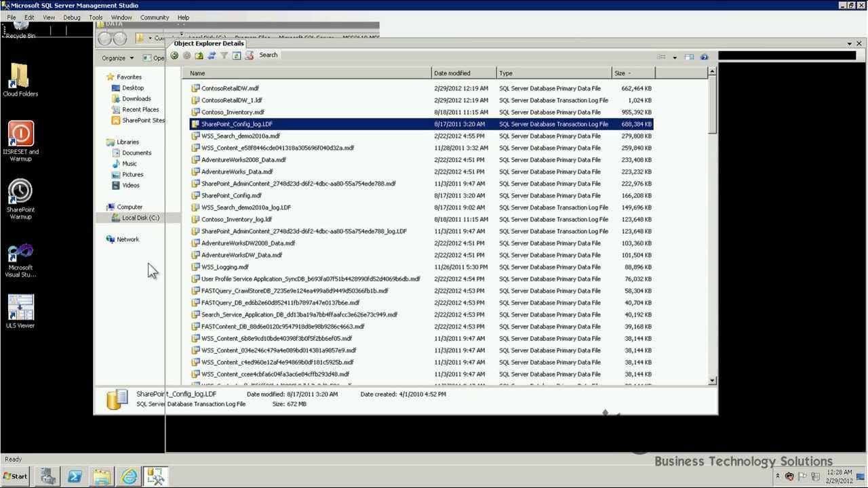Click the Refresh icon in Object Explorer Details toolbar
The image size is (868, 488).
click(237, 56)
